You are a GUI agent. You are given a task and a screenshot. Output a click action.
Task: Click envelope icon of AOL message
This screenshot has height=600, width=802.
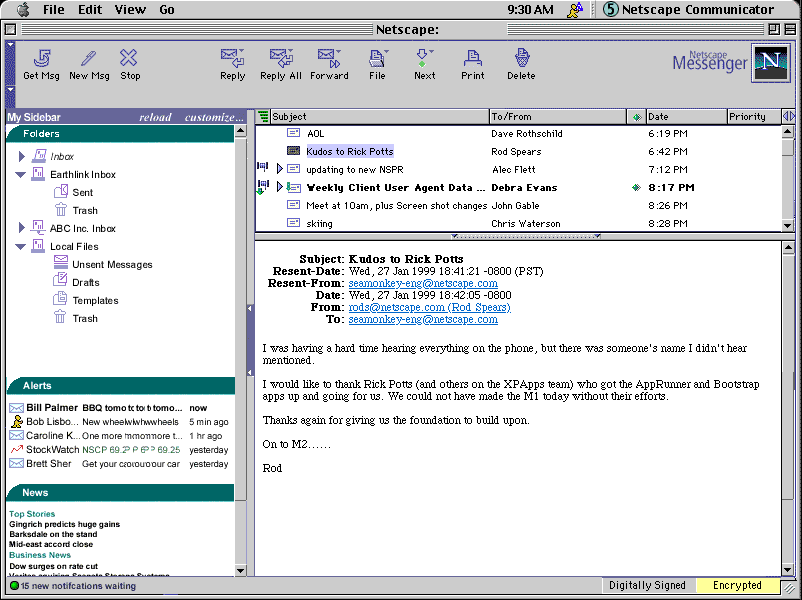(x=293, y=133)
